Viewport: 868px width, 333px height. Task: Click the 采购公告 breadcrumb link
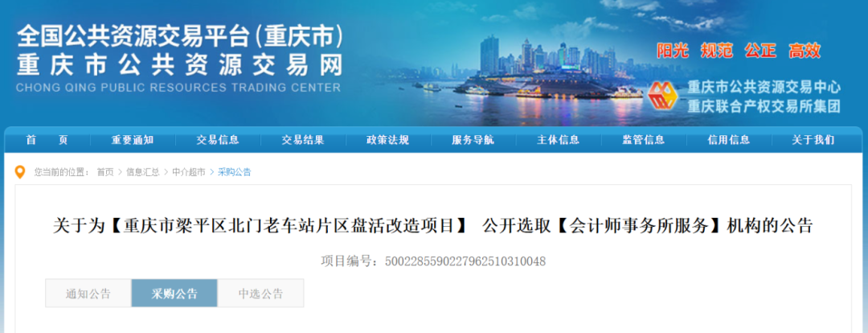coord(234,172)
